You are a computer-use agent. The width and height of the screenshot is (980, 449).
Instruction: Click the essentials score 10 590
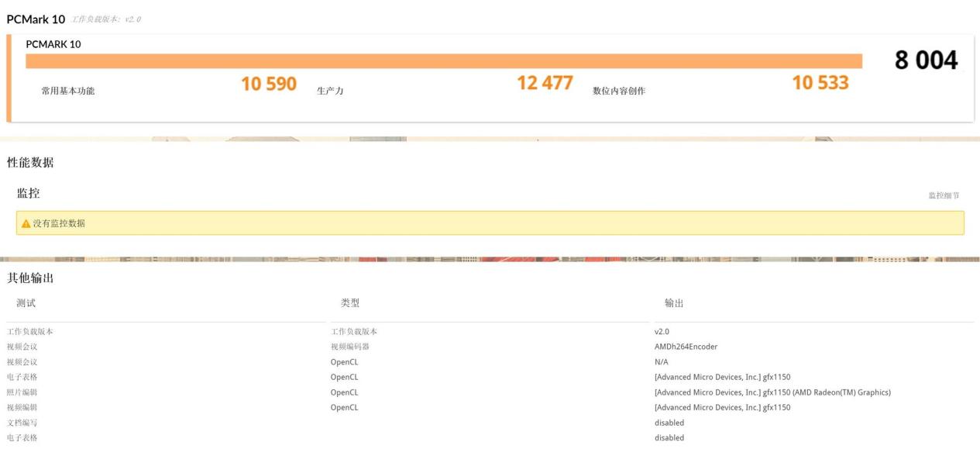coord(269,84)
